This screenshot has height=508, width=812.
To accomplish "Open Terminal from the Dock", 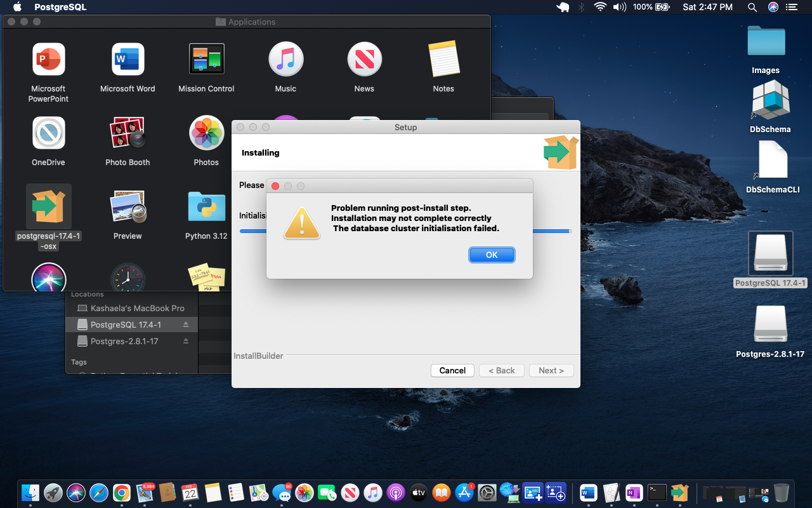I will click(657, 492).
